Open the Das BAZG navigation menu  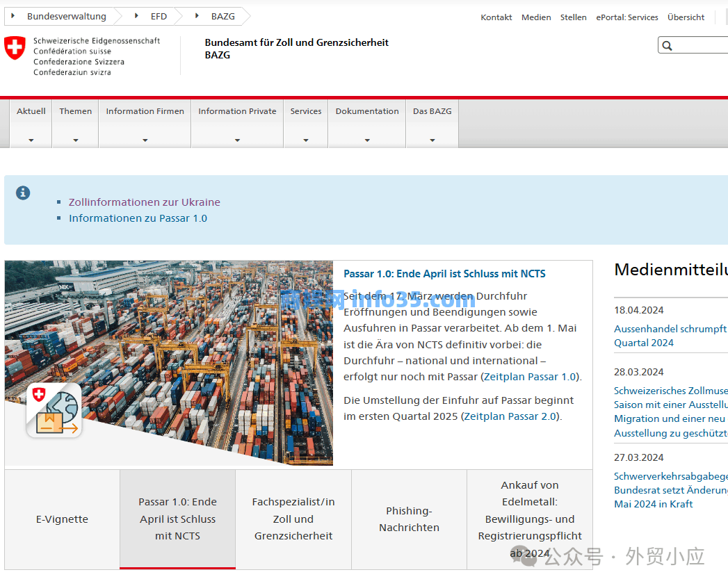(x=432, y=123)
